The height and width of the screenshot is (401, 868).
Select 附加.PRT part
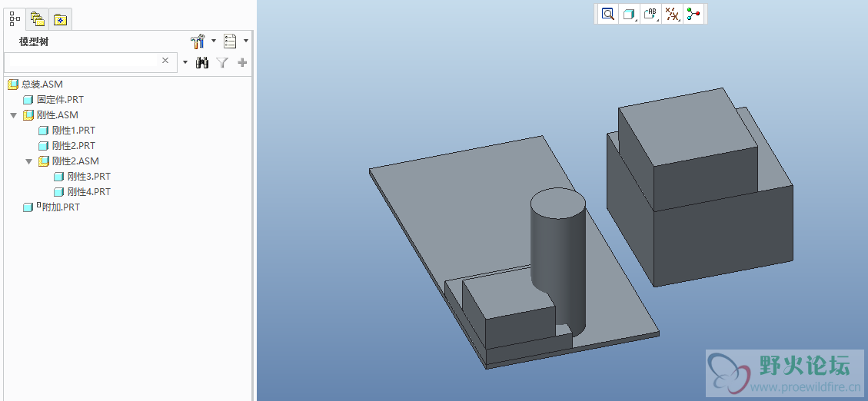tap(61, 207)
